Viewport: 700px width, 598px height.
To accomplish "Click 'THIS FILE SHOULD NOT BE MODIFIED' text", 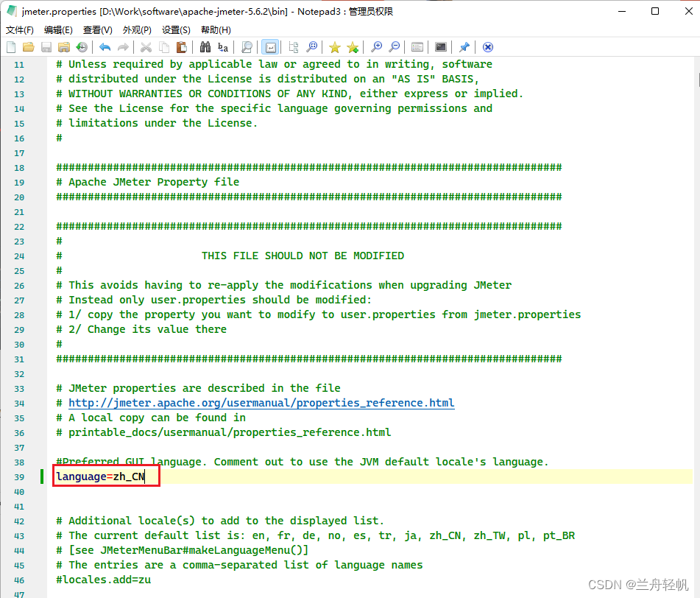I will pyautogui.click(x=303, y=256).
